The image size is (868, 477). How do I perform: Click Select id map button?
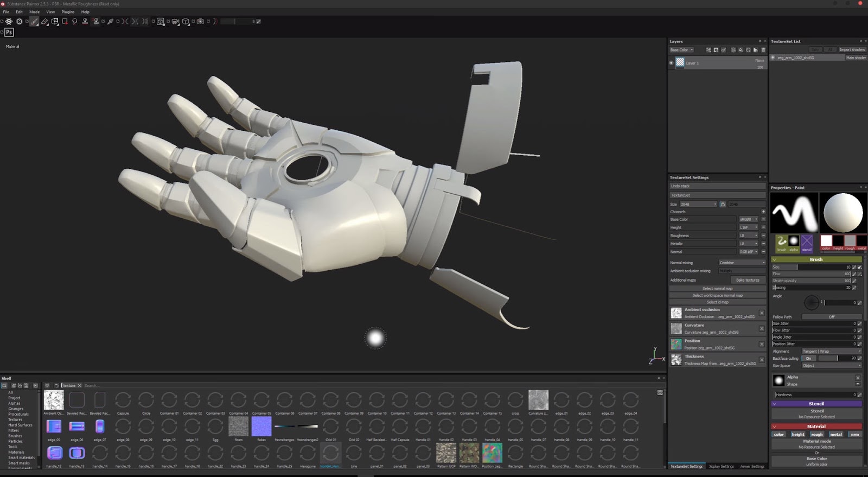point(717,302)
